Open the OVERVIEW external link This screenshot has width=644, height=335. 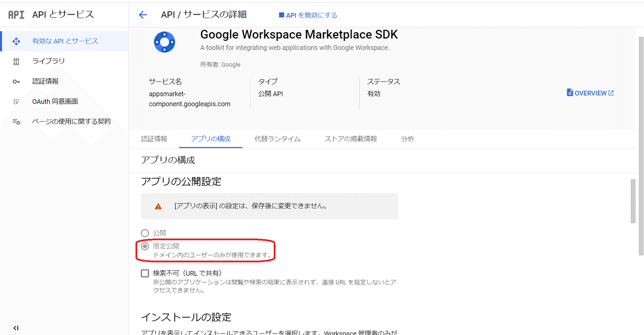[590, 93]
